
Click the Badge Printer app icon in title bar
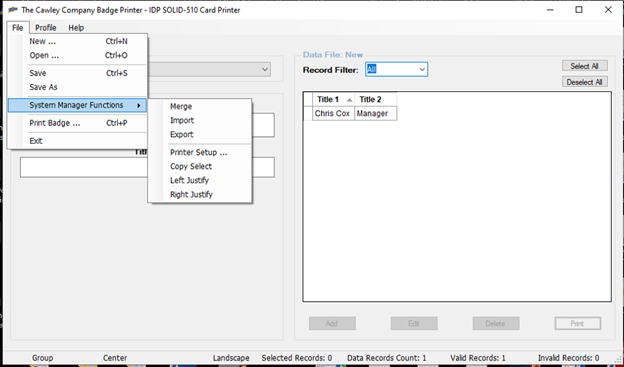12,10
